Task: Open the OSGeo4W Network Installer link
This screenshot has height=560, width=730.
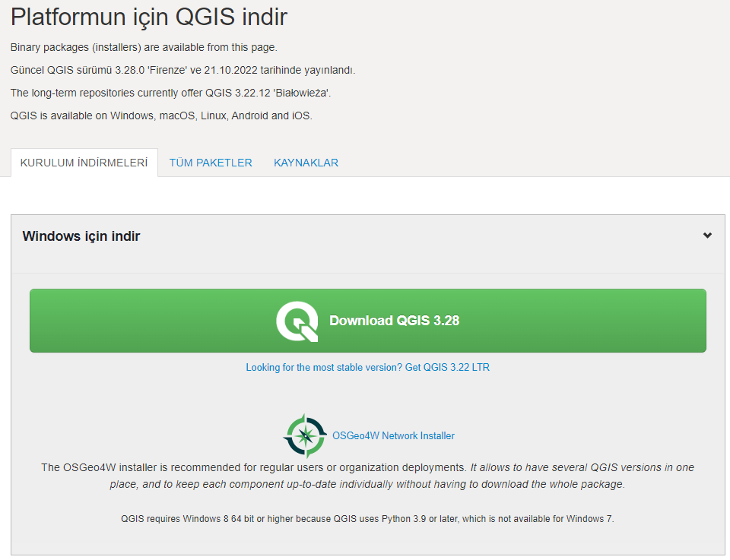Action: pos(393,436)
